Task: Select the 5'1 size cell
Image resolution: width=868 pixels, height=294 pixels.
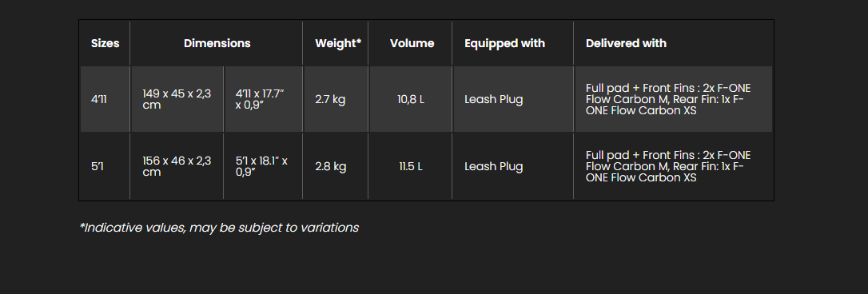Action: [x=106, y=166]
